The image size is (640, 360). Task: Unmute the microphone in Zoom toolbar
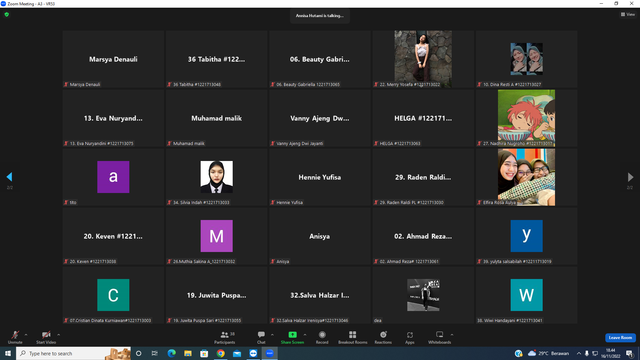click(x=15, y=337)
